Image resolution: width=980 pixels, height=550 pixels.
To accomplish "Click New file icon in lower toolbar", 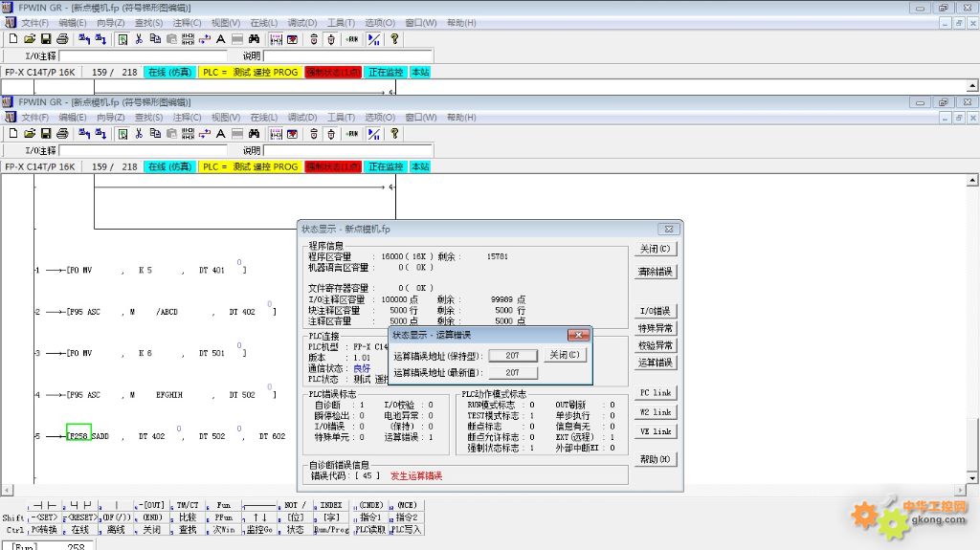I will pyautogui.click(x=13, y=133).
